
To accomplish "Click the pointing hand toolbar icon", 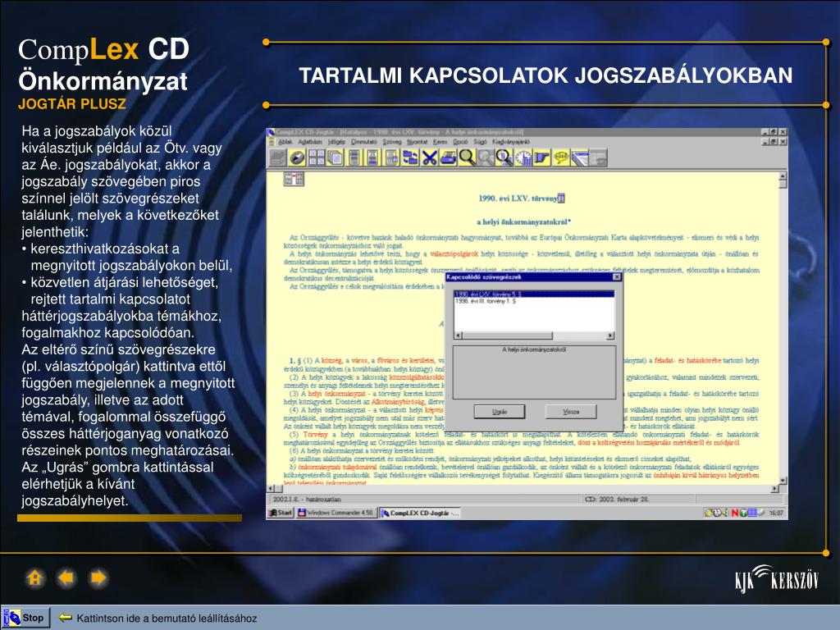I will (x=541, y=157).
